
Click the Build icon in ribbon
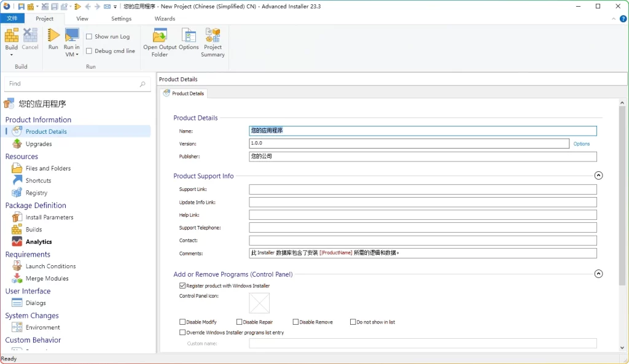12,36
